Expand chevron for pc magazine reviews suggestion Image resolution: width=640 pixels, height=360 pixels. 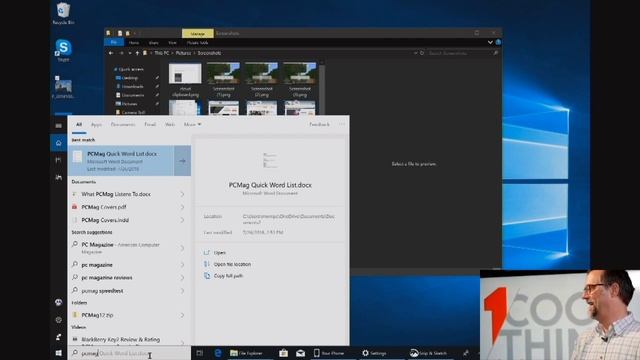182,278
